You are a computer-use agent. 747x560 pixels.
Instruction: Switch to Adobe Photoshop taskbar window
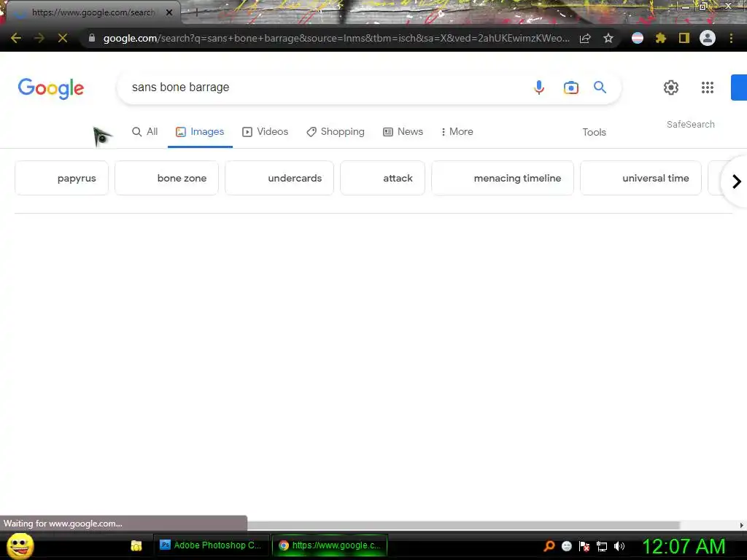point(211,545)
